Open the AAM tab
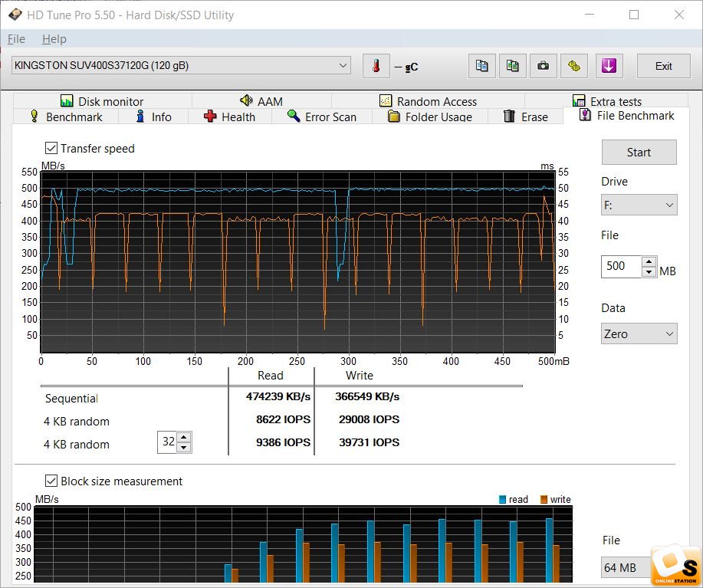 point(261,101)
